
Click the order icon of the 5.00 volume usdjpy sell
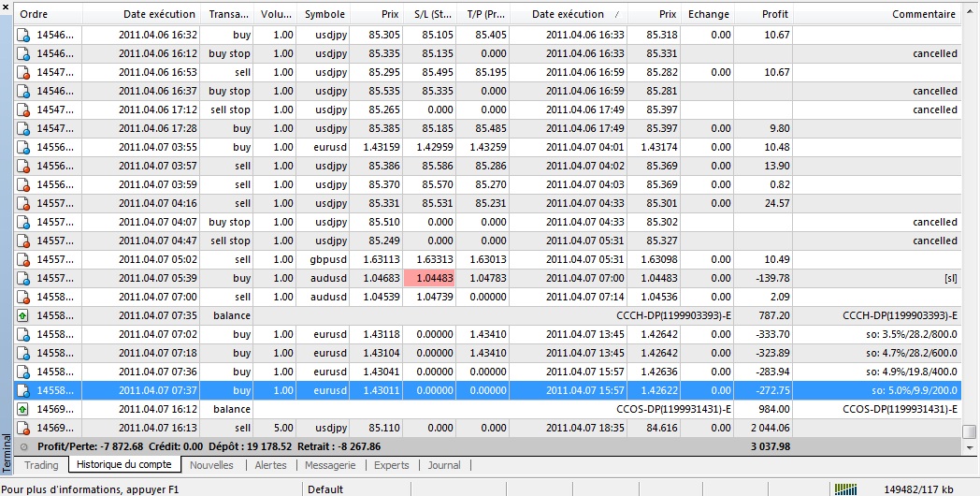pyautogui.click(x=23, y=428)
